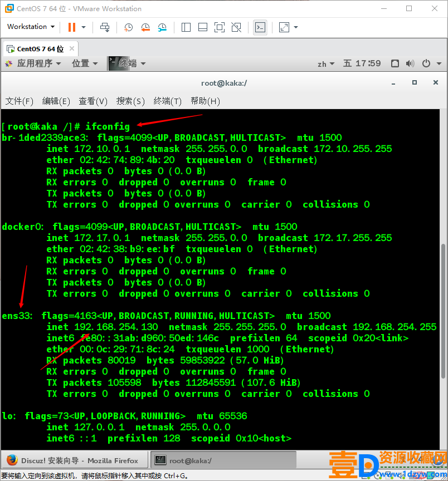Close the CentOS 7 64 位 tab
The image size is (448, 481).
(72, 48)
